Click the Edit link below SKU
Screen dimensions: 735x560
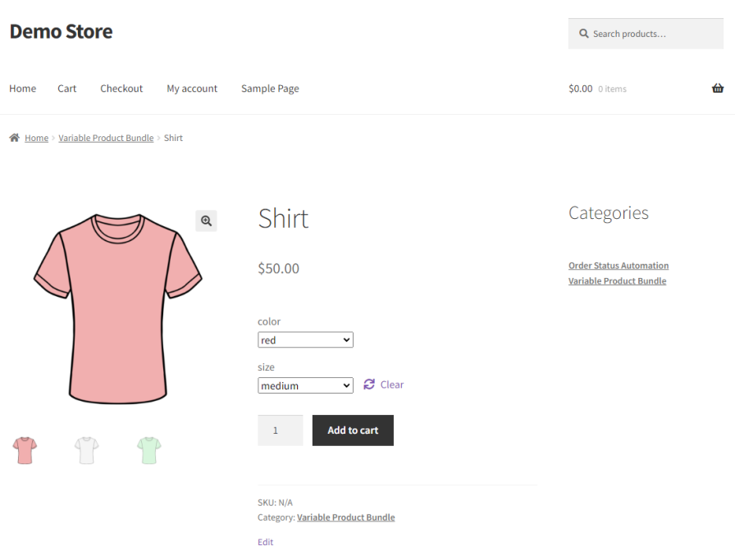266,542
